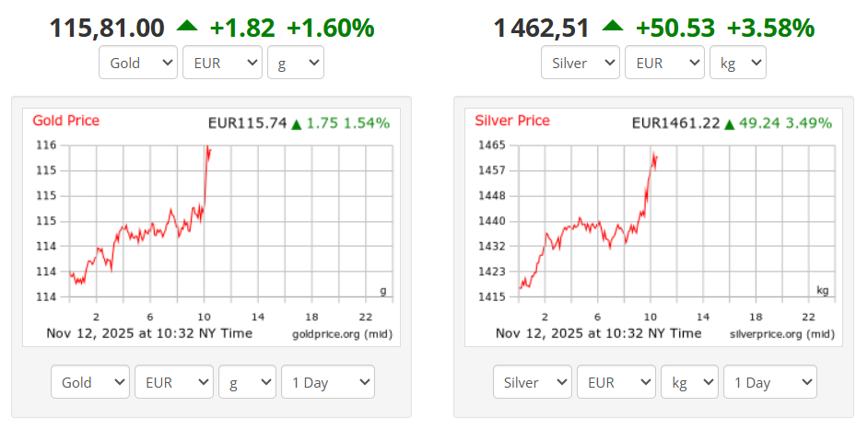Click the silverprice.org (mid) label

tap(780, 333)
